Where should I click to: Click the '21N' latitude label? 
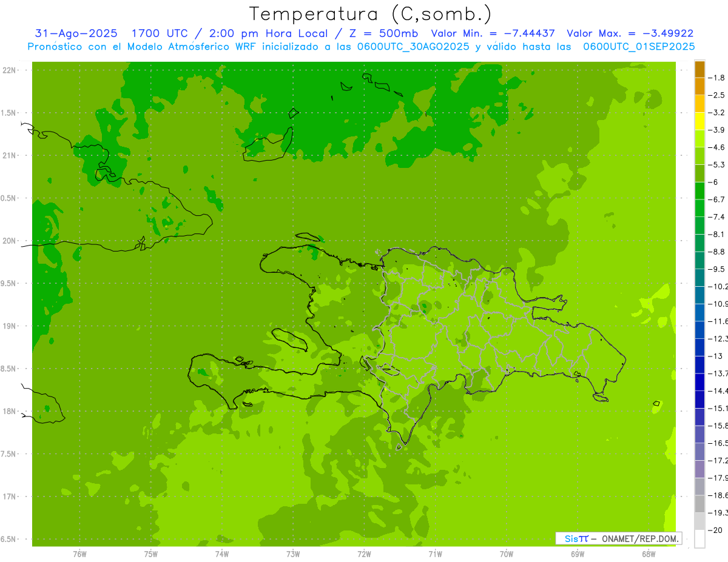(10, 156)
